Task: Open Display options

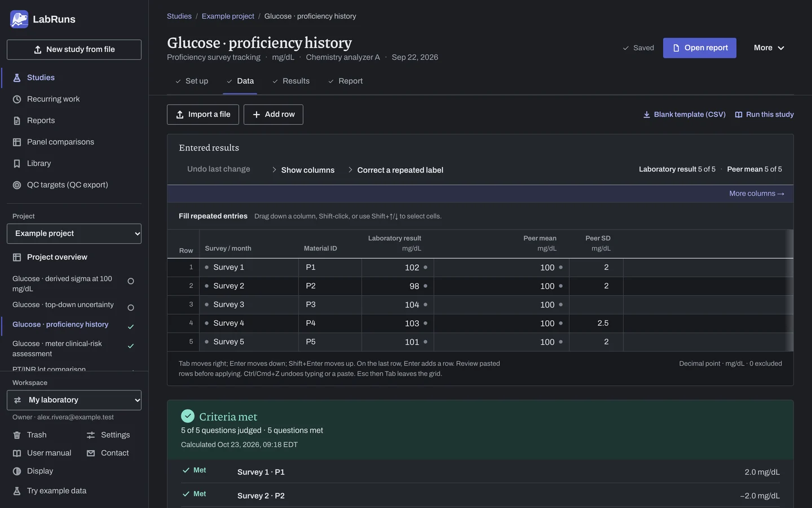Action: (x=33, y=471)
